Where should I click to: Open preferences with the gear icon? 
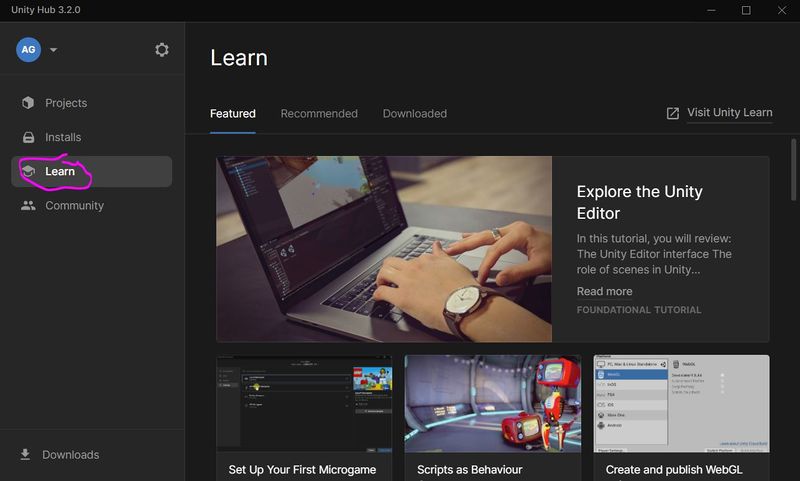162,49
